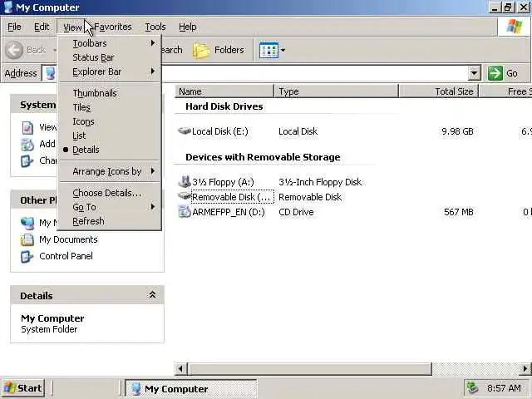Select the 3½ Floppy (A:) drive icon
Screen dimensions: 532x399
coord(185,181)
